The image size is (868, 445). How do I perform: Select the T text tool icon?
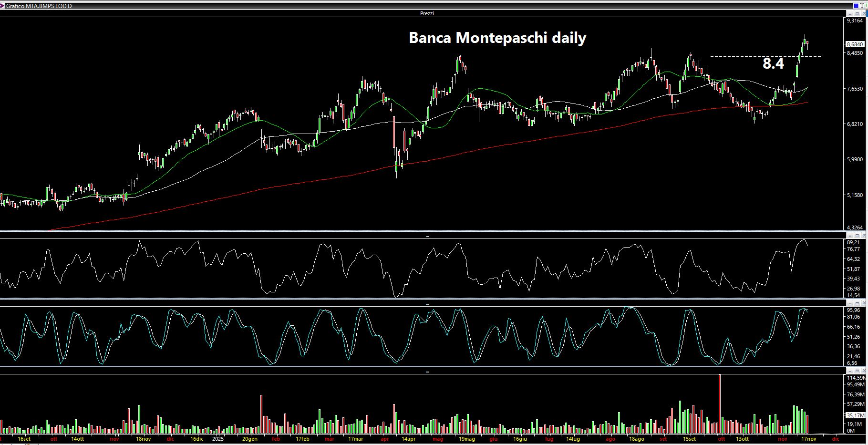pyautogui.click(x=862, y=6)
